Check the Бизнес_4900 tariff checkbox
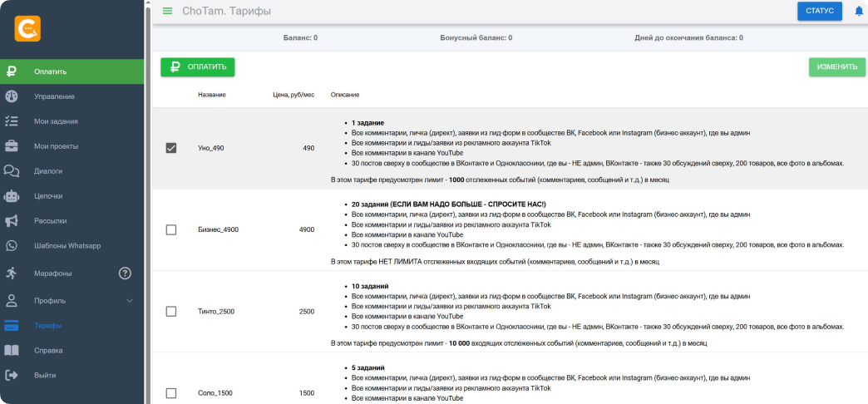 tap(171, 229)
